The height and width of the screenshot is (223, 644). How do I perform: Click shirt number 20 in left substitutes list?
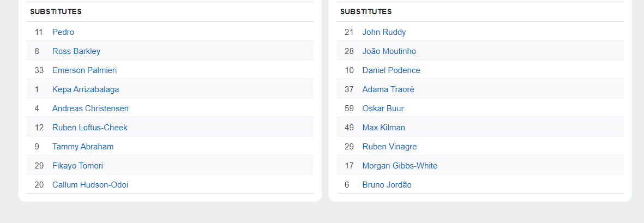coord(39,185)
